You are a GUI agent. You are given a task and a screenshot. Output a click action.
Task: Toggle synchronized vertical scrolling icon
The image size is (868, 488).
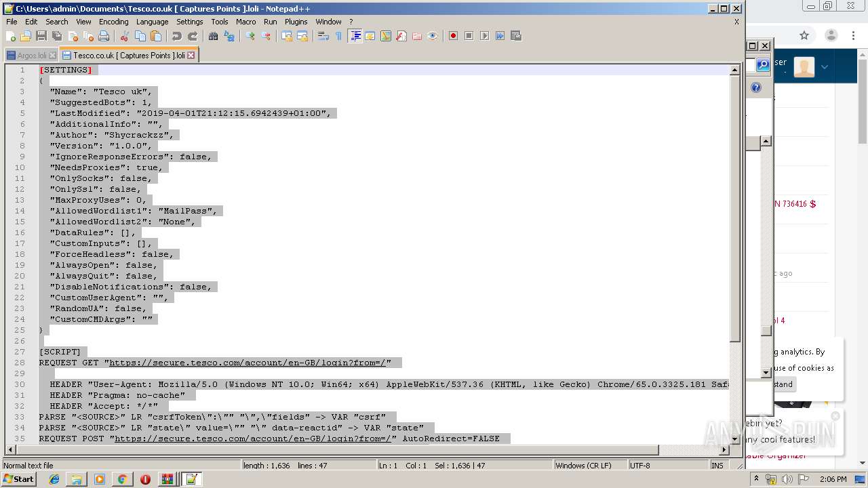(287, 36)
